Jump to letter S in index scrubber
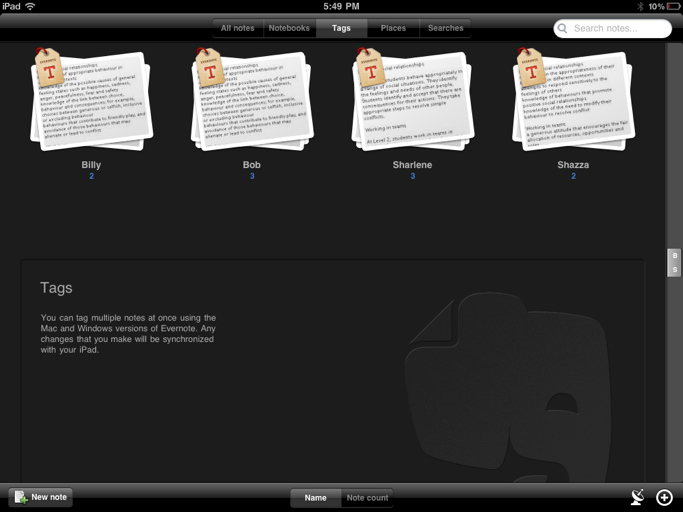The image size is (683, 512). [675, 270]
